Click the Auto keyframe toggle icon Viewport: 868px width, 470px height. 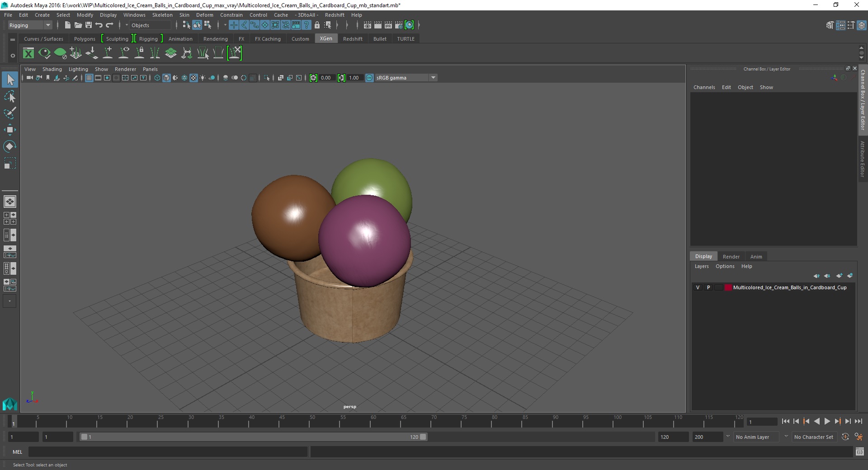click(845, 437)
